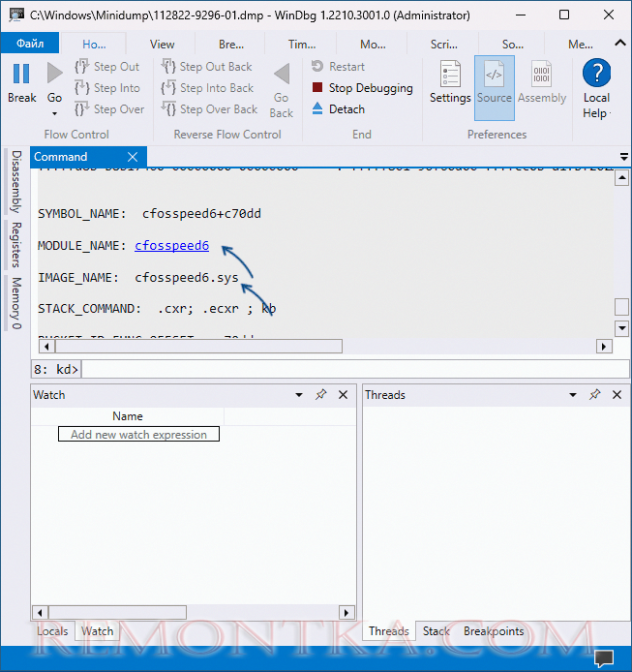Switch to the Threads bottom tab
This screenshot has height=672, width=632.
(389, 631)
